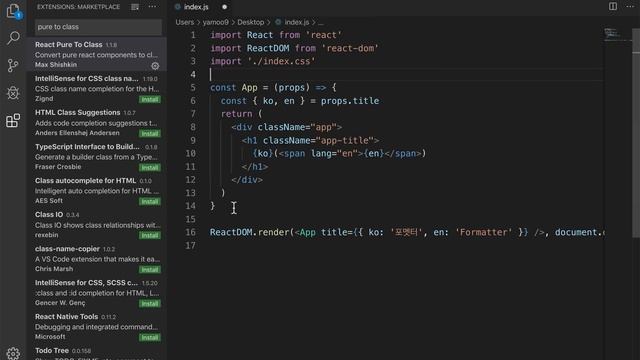
Task: Install the class-name-copier extension
Action: [x=150, y=269]
